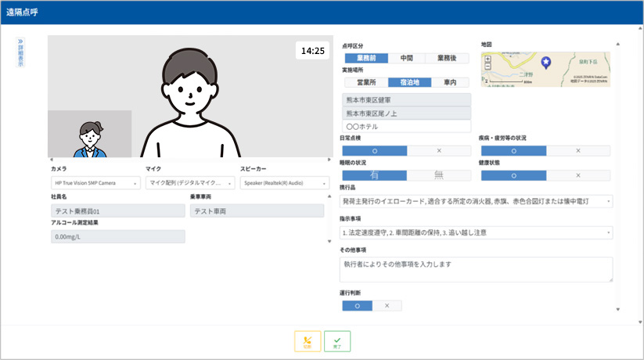The image size is (644, 360).
Task: Choose 営業所 as location
Action: click(366, 82)
